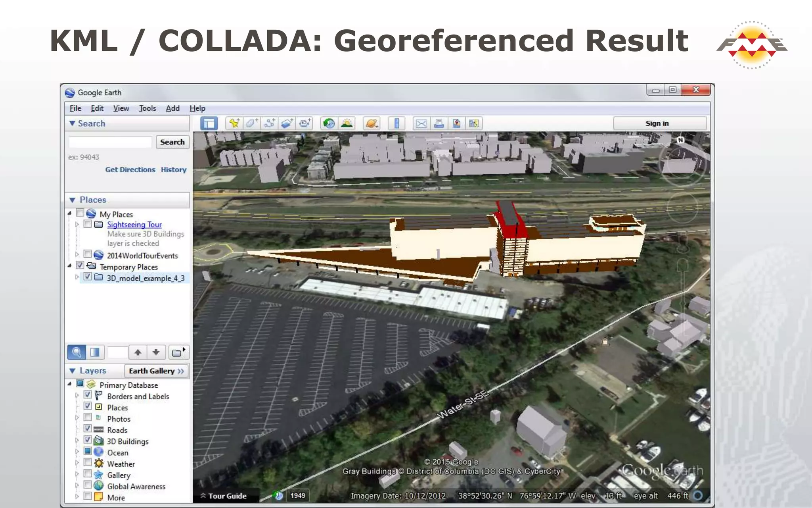Click the add folder icon in Places
Screen dimensions: 812x508
(178, 352)
